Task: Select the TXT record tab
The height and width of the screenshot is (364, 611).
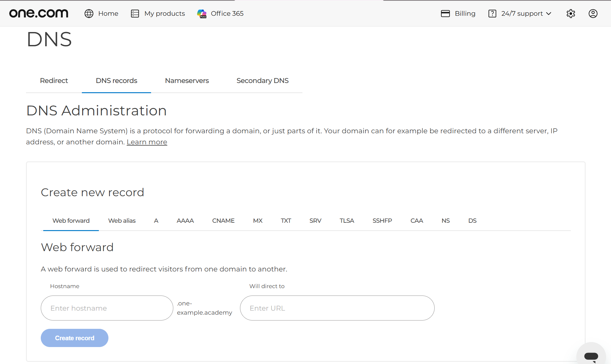Action: tap(286, 221)
